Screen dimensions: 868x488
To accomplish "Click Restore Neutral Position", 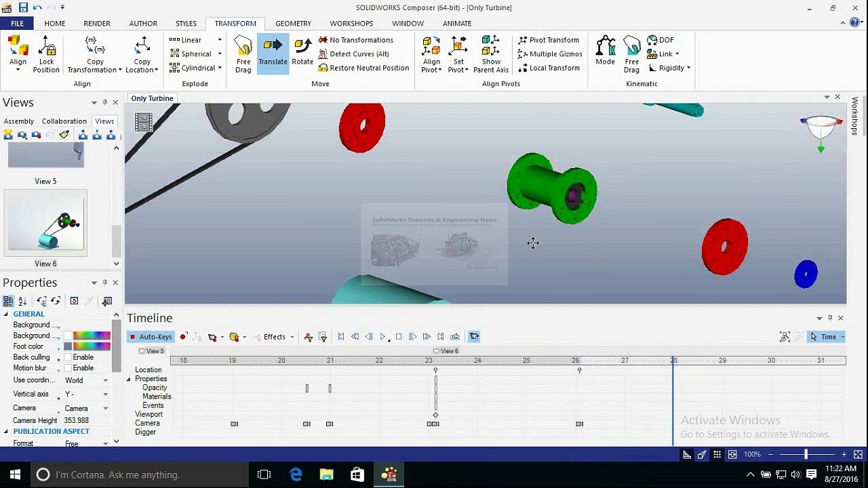I will coord(363,68).
